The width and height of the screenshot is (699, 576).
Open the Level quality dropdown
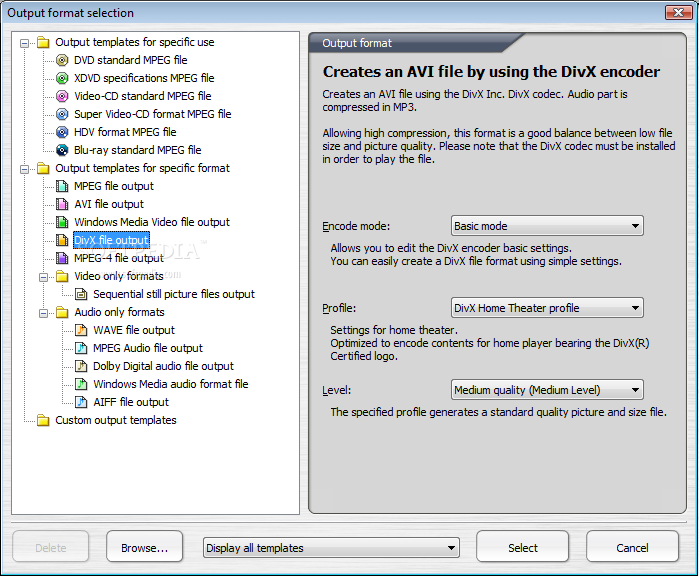547,390
